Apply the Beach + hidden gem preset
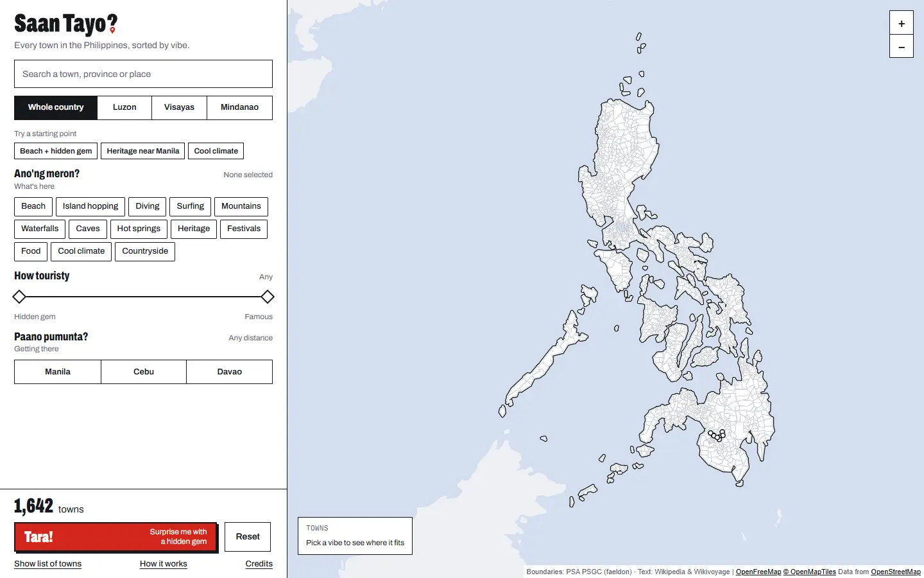 (x=56, y=151)
